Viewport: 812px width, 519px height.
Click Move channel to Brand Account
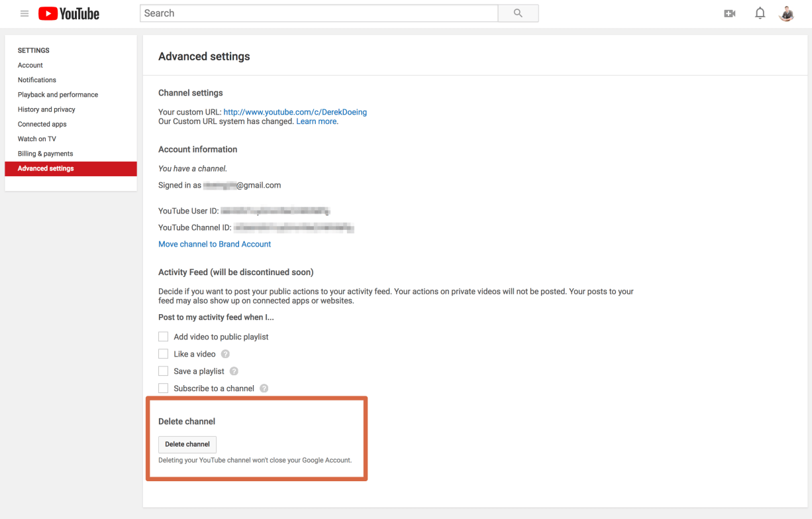(214, 244)
